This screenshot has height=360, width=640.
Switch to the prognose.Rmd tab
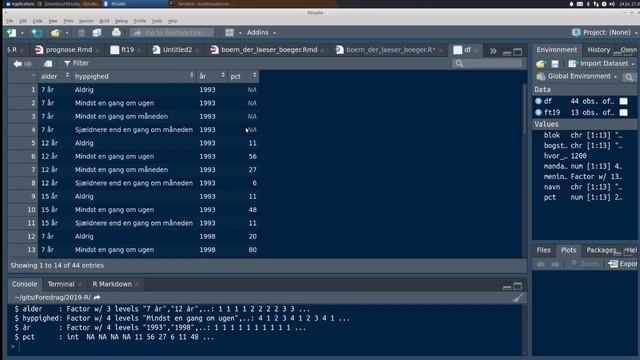[69, 50]
